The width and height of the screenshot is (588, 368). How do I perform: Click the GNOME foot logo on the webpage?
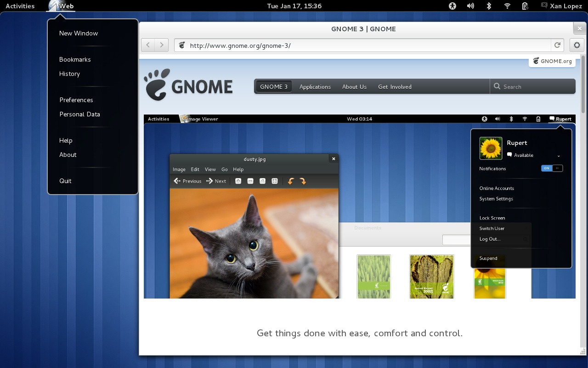point(157,85)
